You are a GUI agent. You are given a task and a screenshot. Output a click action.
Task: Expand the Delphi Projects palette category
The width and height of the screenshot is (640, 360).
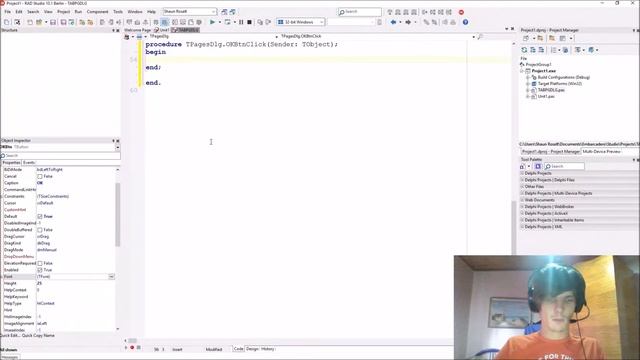[x=522, y=173]
